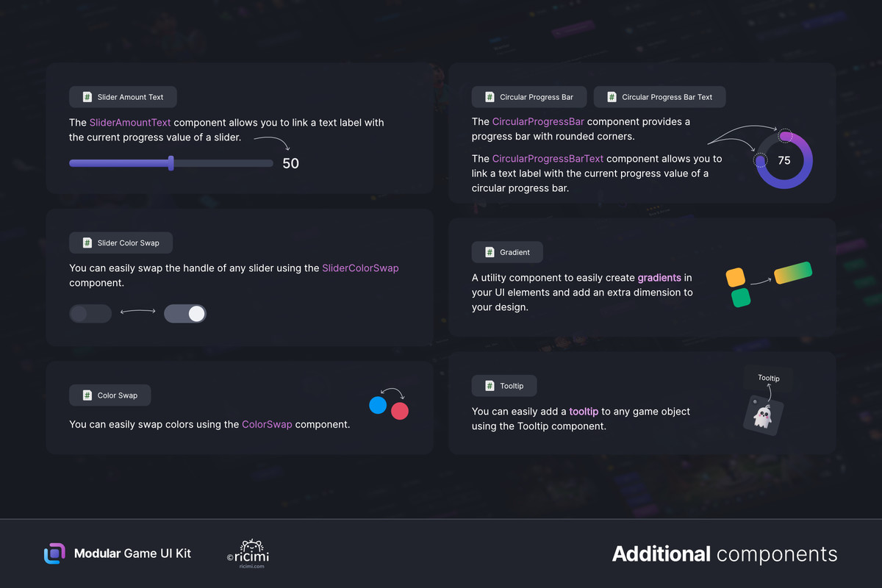Click the script icon on Color Swap tag
This screenshot has width=882, height=588.
tap(87, 395)
